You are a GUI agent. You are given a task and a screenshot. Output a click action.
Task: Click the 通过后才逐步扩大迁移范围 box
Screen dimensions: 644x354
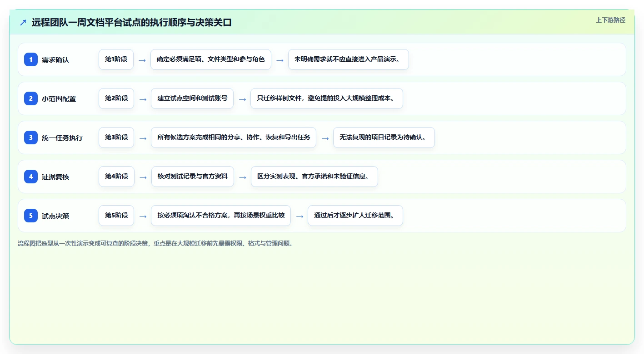[x=355, y=216]
